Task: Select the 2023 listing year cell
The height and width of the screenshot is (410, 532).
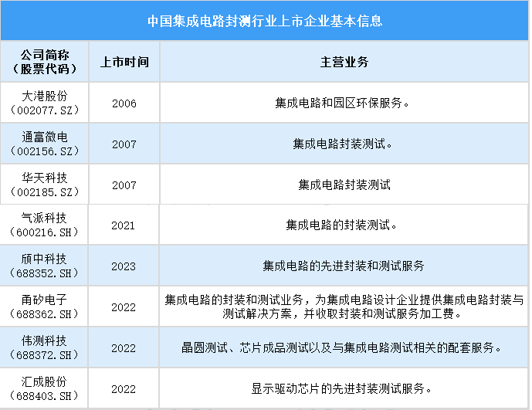Action: pyautogui.click(x=124, y=266)
